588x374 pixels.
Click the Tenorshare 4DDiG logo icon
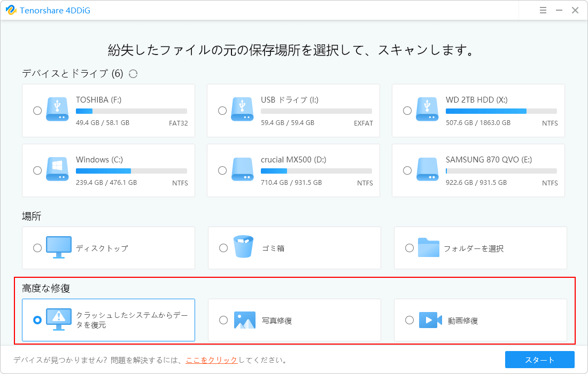coord(11,10)
